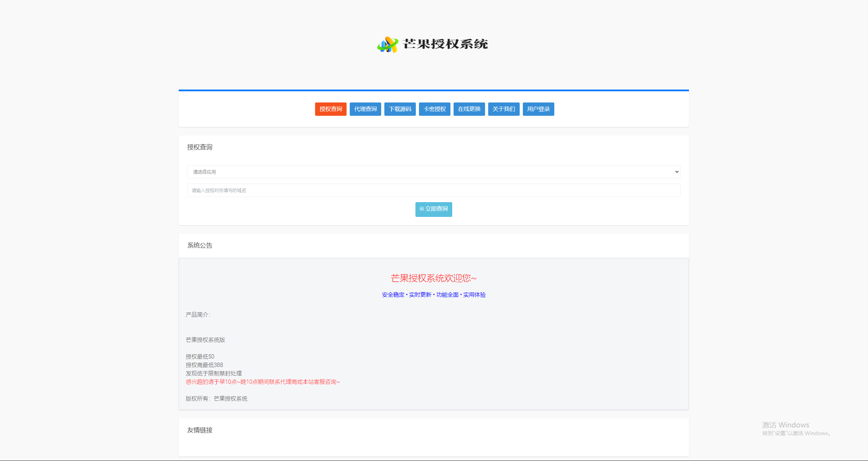Click the 下载源码 navigation button
Viewport: 868px width, 461px height.
[x=400, y=108]
